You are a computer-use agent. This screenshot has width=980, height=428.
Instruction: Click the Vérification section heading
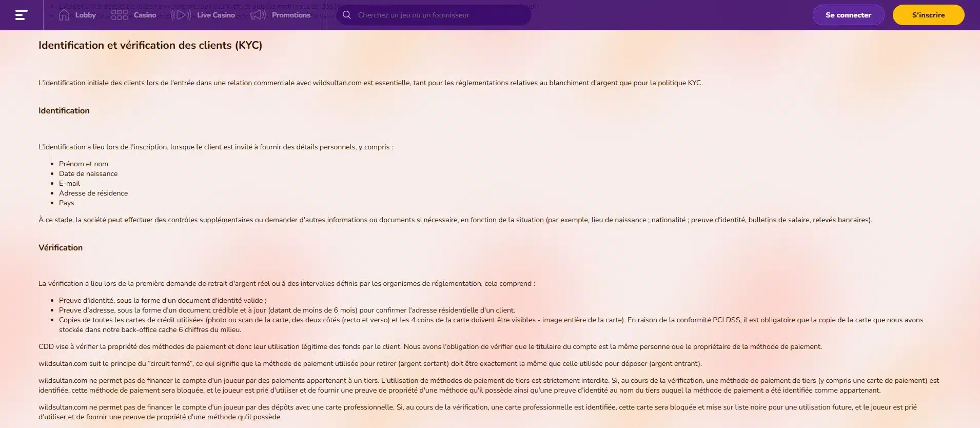(61, 247)
